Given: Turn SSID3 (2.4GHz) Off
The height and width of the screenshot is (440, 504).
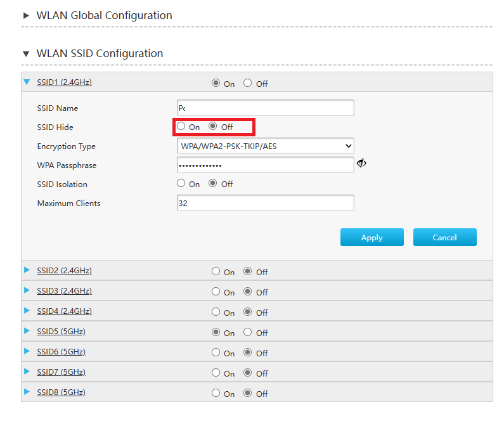Looking at the screenshot, I should point(247,292).
